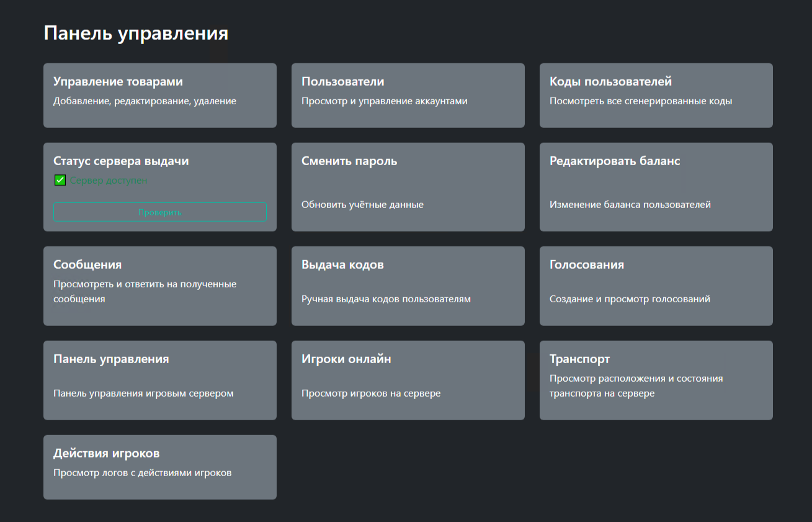Open Действия игроков logs
Image resolution: width=812 pixels, height=522 pixels.
pos(159,467)
